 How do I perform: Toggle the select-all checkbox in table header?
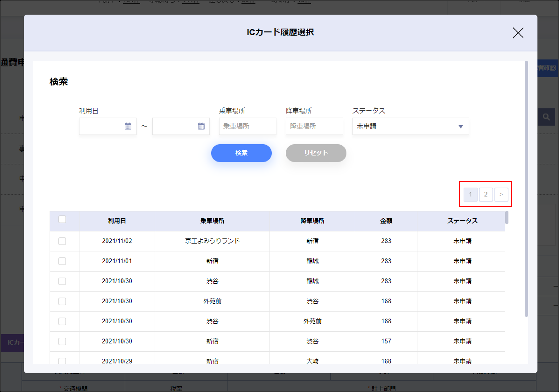tap(62, 219)
